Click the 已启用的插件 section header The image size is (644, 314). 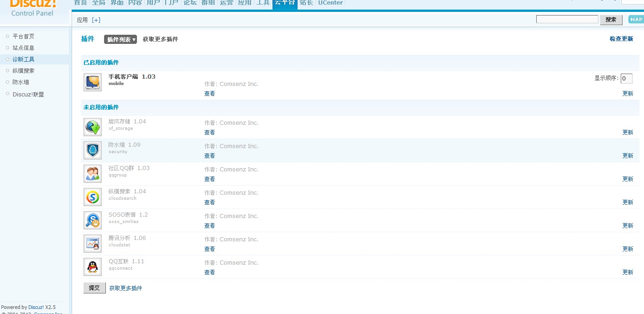101,63
